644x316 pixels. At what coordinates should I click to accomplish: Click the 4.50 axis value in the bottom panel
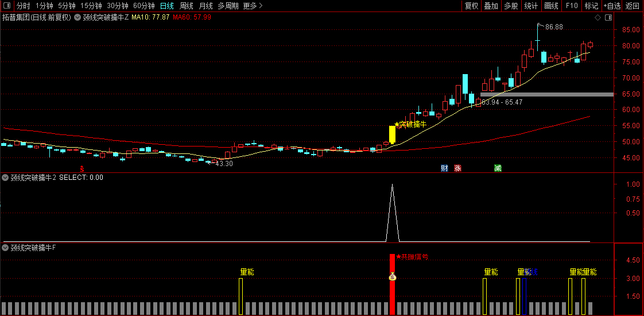[633, 260]
